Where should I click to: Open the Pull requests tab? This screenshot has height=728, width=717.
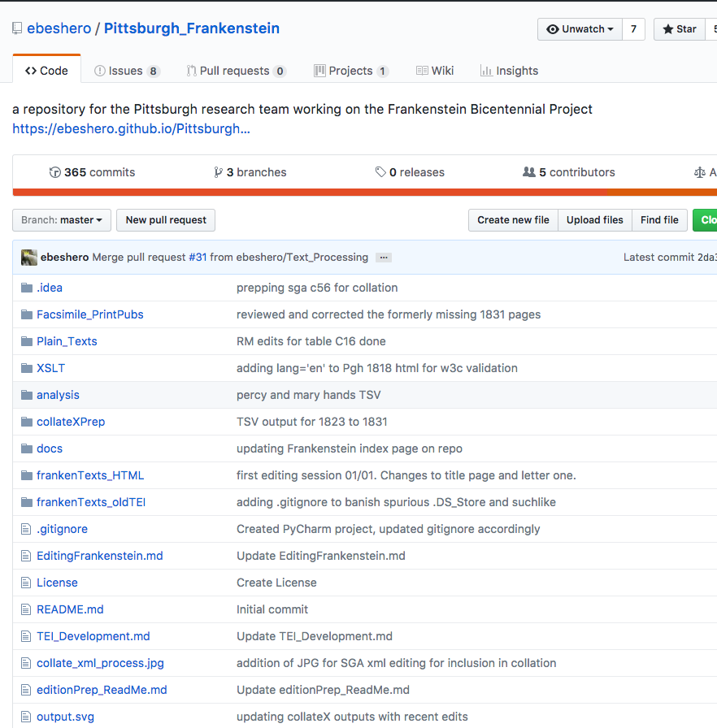click(x=236, y=71)
